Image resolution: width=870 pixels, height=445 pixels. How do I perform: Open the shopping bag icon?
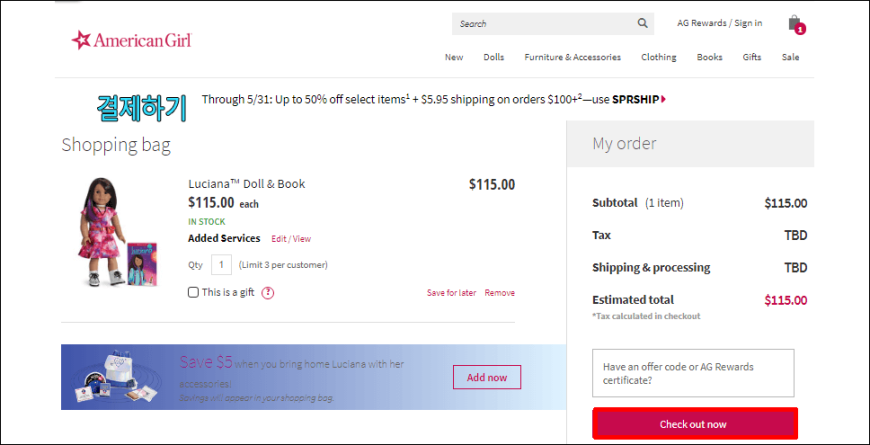click(794, 23)
